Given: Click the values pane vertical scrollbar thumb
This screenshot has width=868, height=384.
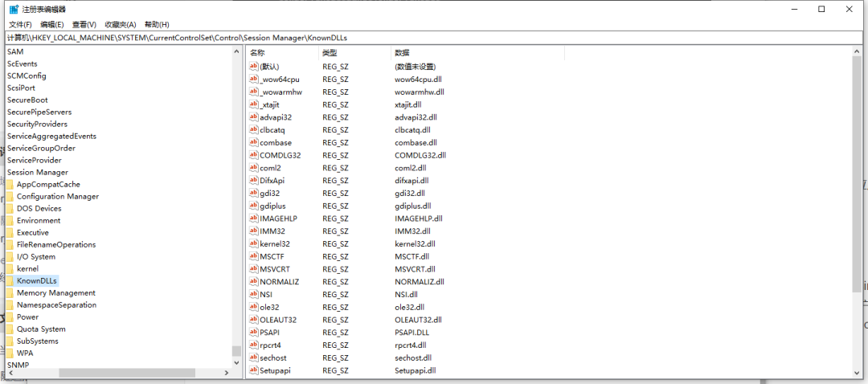Looking at the screenshot, I should coord(858,174).
